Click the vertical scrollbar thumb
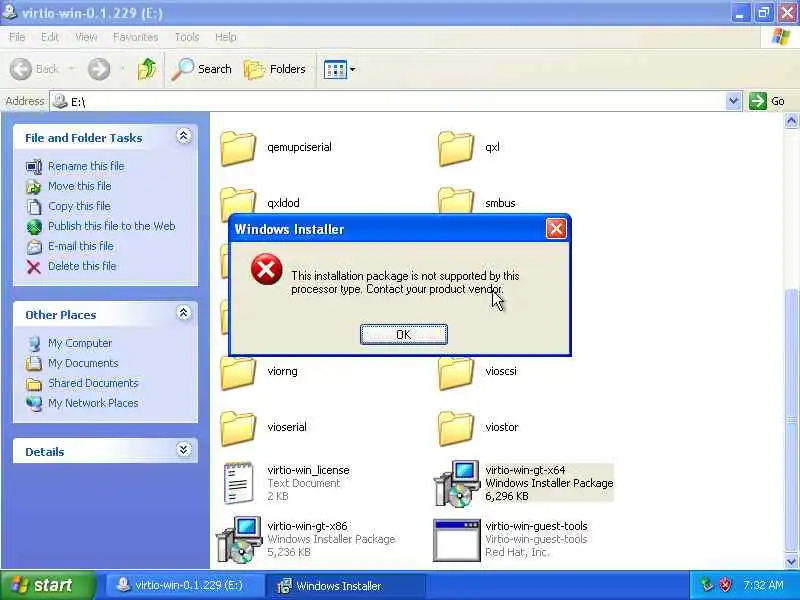800x600 pixels. [791, 421]
